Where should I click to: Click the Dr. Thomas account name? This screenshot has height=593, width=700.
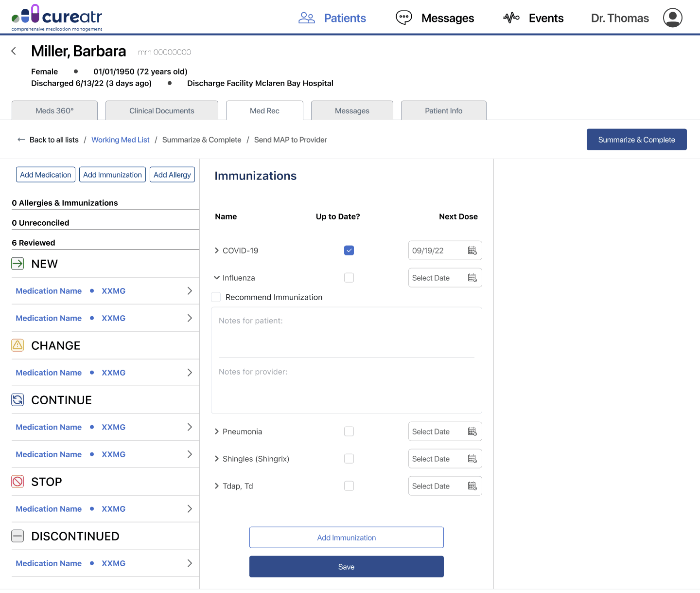pos(620,18)
